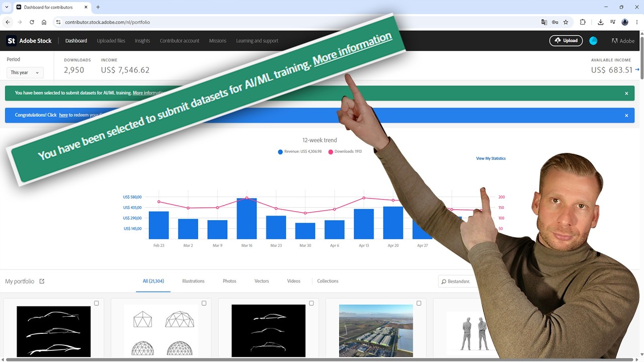This screenshot has height=362, width=644.
Task: Click More information in the green notification bar
Action: tap(148, 93)
